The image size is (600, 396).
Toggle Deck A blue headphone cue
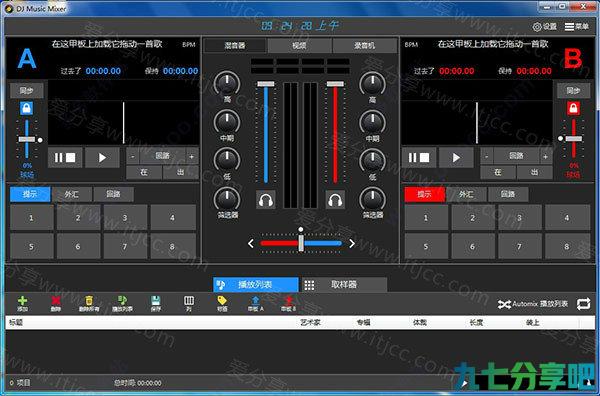(266, 200)
